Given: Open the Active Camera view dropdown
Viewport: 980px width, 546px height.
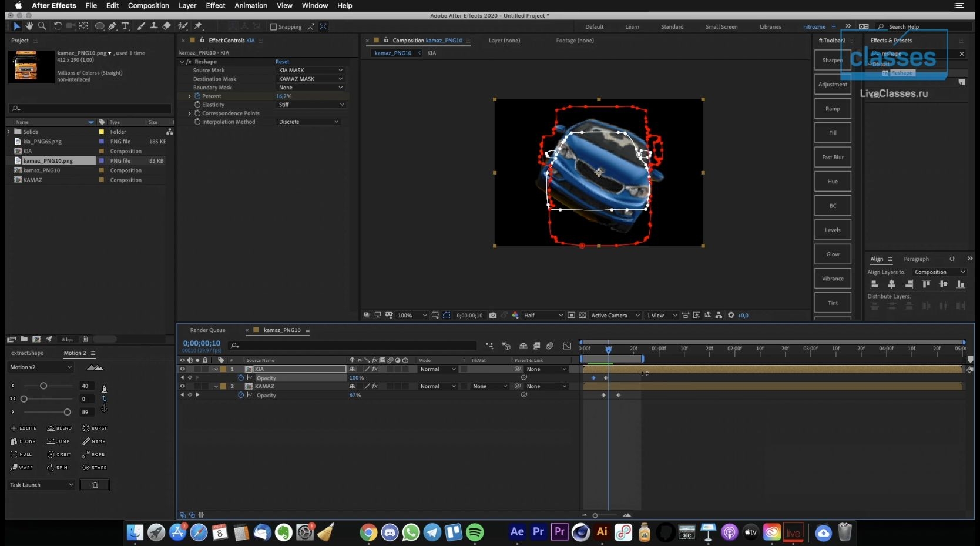Looking at the screenshot, I should 615,316.
